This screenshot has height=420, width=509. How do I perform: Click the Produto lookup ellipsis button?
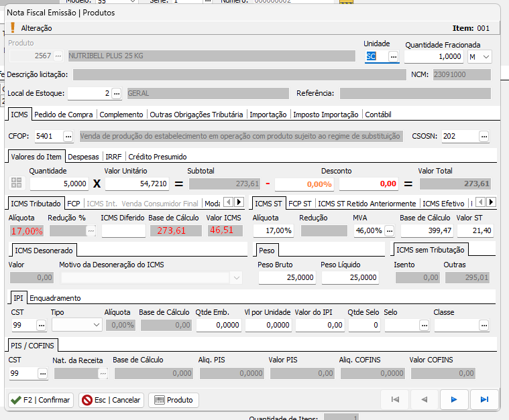point(58,56)
